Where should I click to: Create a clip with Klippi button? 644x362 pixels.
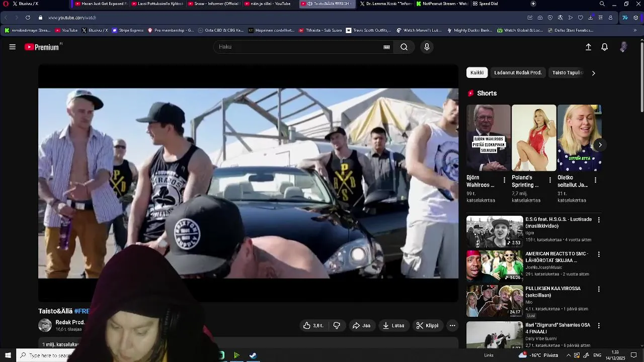427,326
